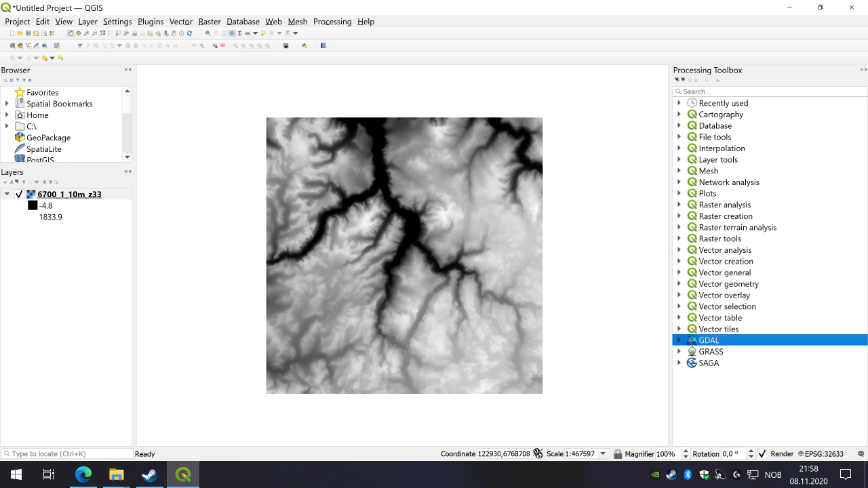Open the Raster menu
The height and width of the screenshot is (488, 868).
pos(210,22)
